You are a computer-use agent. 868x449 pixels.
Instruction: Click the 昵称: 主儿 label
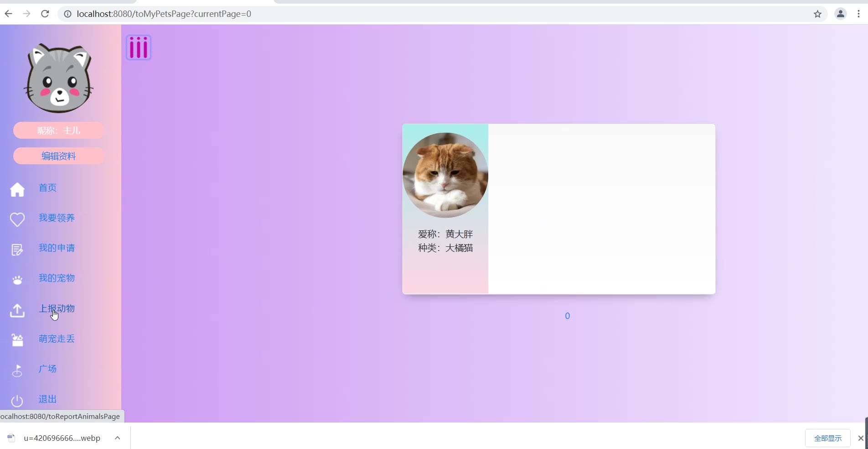point(59,131)
